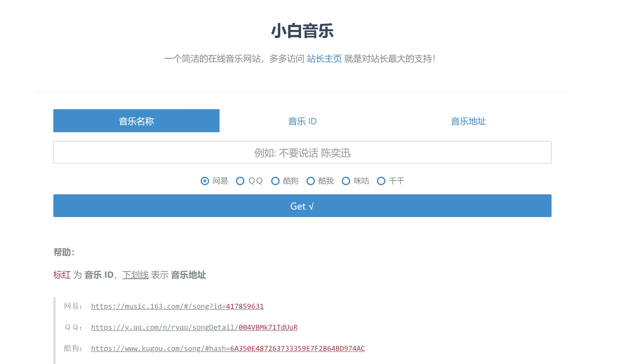Select 千千 as the search source
Image resolution: width=629 pixels, height=364 pixels.
tap(381, 181)
